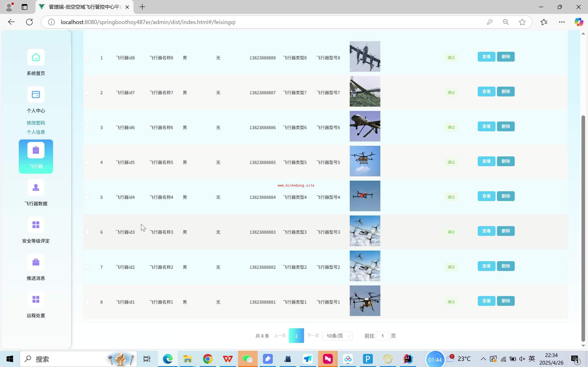Click 删除 for 飞行器id3 row
This screenshot has width=588, height=367.
505,231
